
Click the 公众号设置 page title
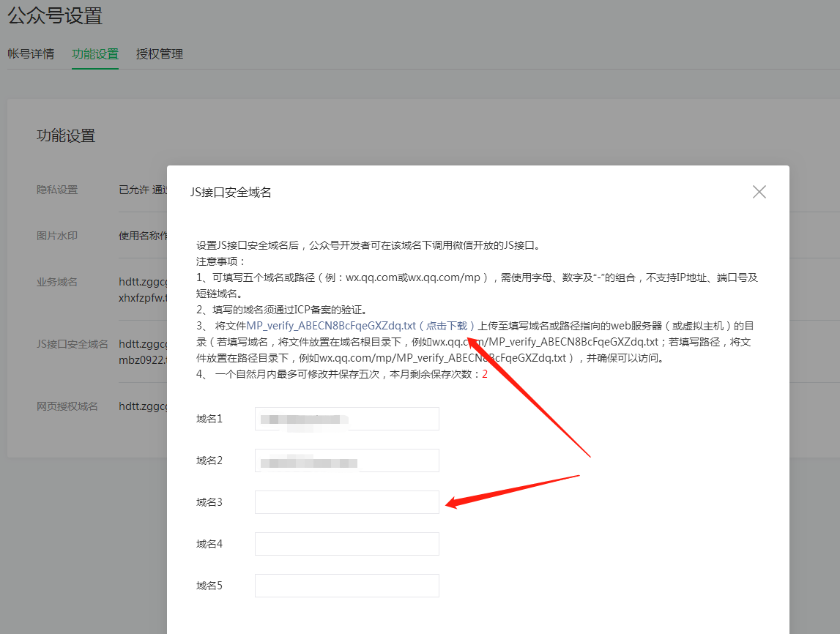55,15
